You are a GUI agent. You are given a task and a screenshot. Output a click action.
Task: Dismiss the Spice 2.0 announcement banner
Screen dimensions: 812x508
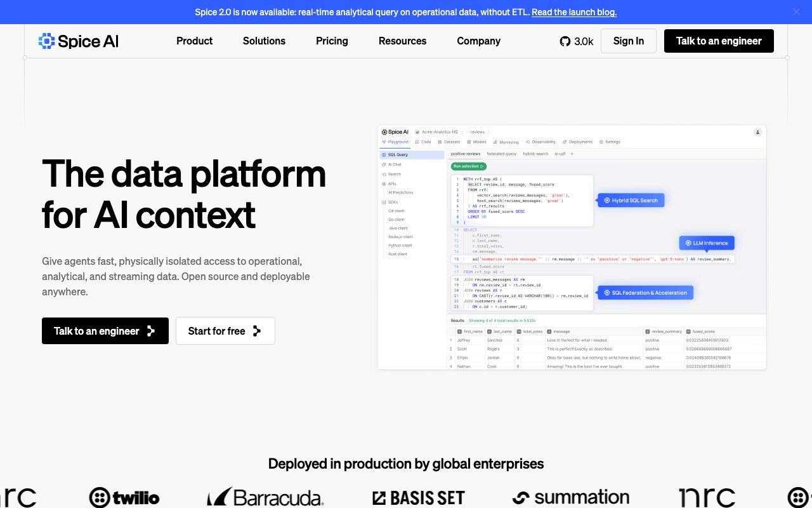[x=796, y=12]
